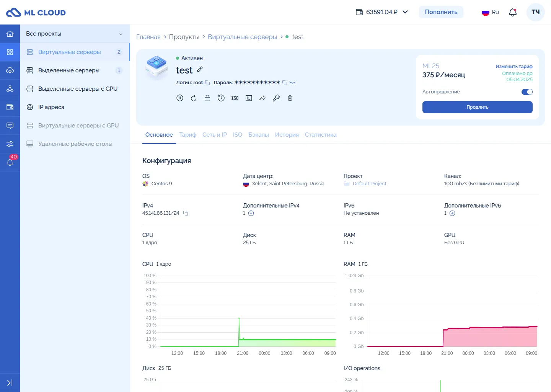Copy the root login
This screenshot has height=392, width=551.
coord(207,83)
